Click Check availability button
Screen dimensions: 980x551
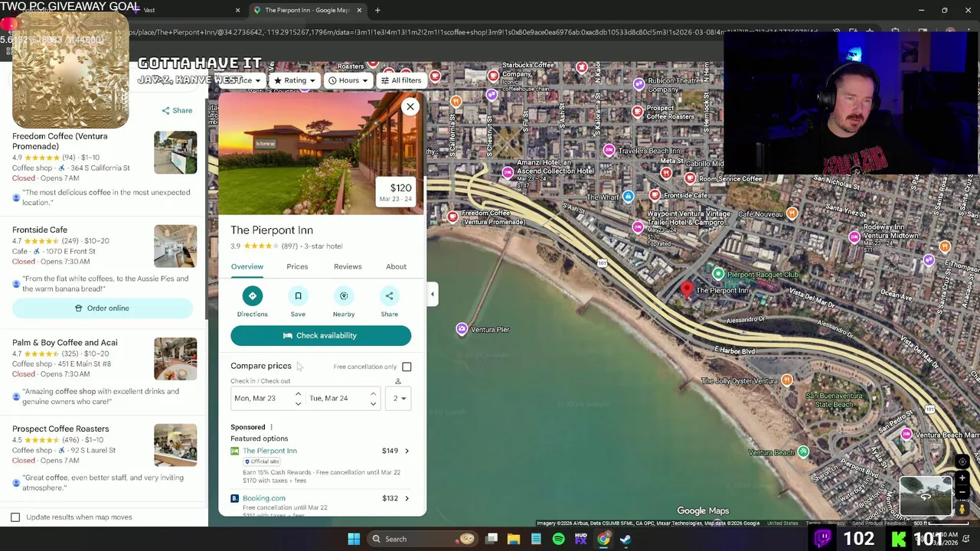point(321,335)
